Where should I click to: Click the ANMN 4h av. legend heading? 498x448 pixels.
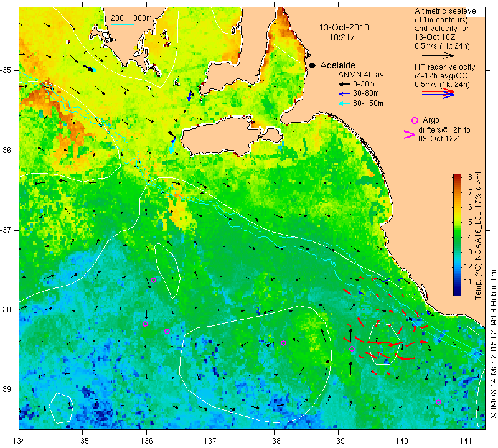(362, 75)
